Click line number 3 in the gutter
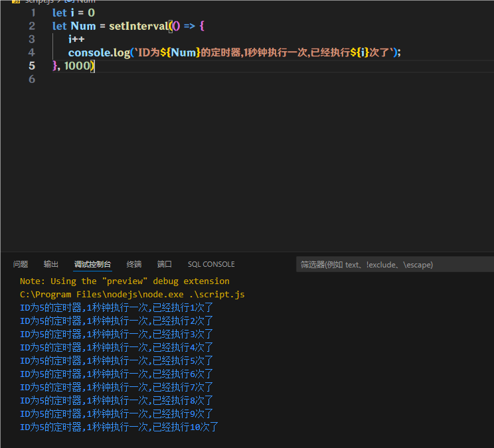This screenshot has width=494, height=448. (32, 39)
